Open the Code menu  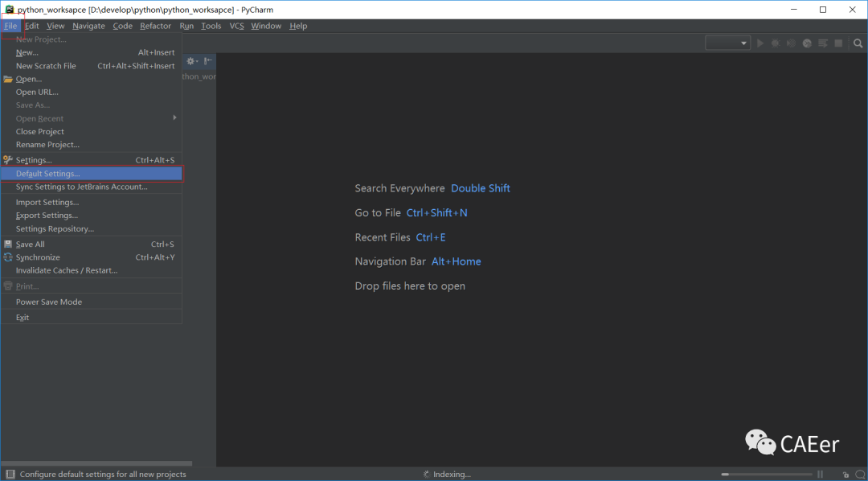(x=122, y=26)
